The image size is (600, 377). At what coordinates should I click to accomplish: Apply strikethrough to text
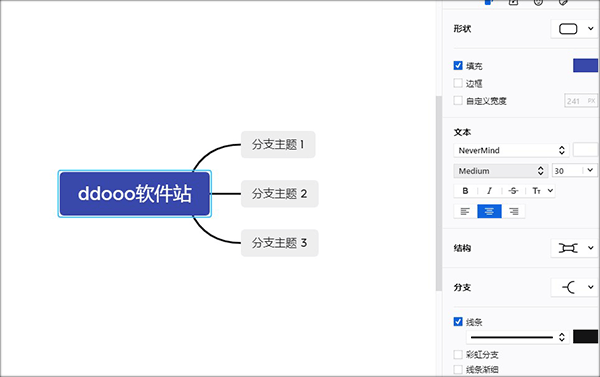513,191
